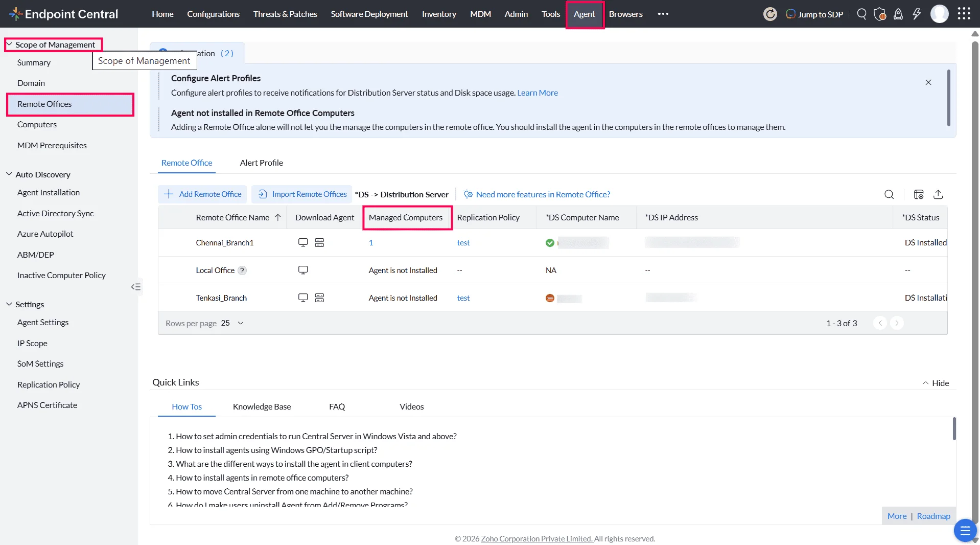Collapse the Settings section
980x545 pixels.
(x=9, y=304)
